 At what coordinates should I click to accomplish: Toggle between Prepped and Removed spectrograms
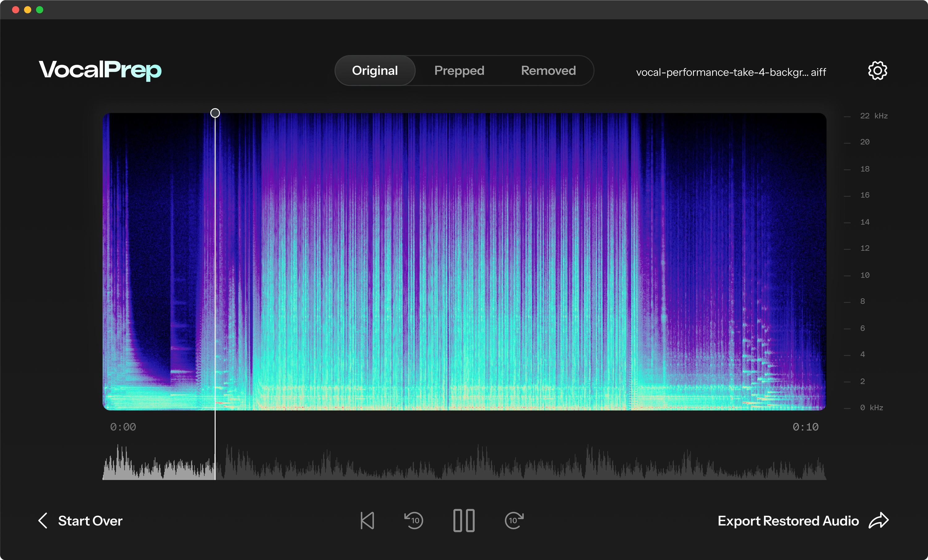click(x=459, y=70)
